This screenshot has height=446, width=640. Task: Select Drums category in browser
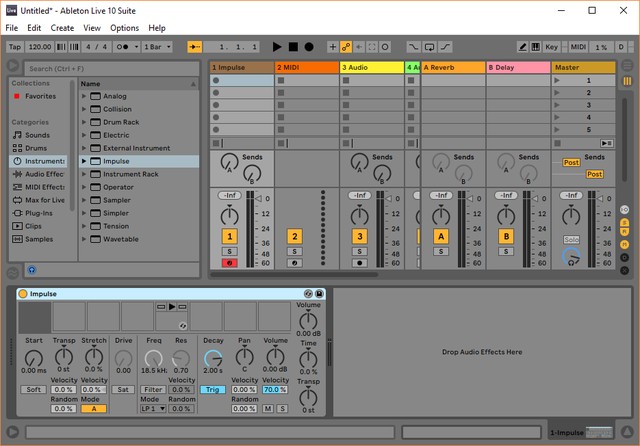pos(37,147)
